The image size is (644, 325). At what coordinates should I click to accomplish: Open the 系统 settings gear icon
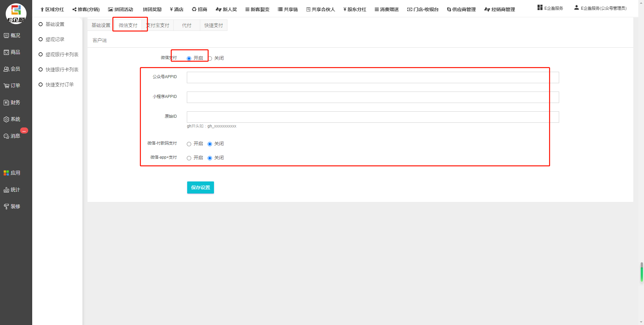click(x=6, y=119)
